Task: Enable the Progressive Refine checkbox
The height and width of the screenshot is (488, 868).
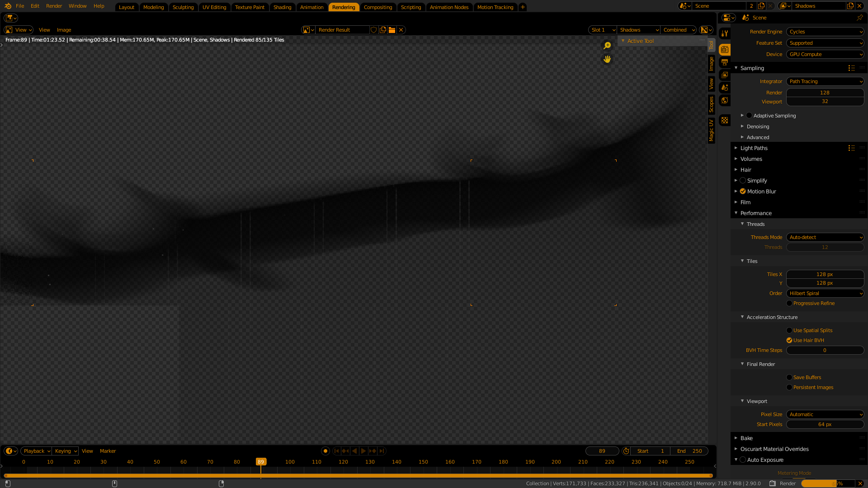Action: pyautogui.click(x=789, y=303)
